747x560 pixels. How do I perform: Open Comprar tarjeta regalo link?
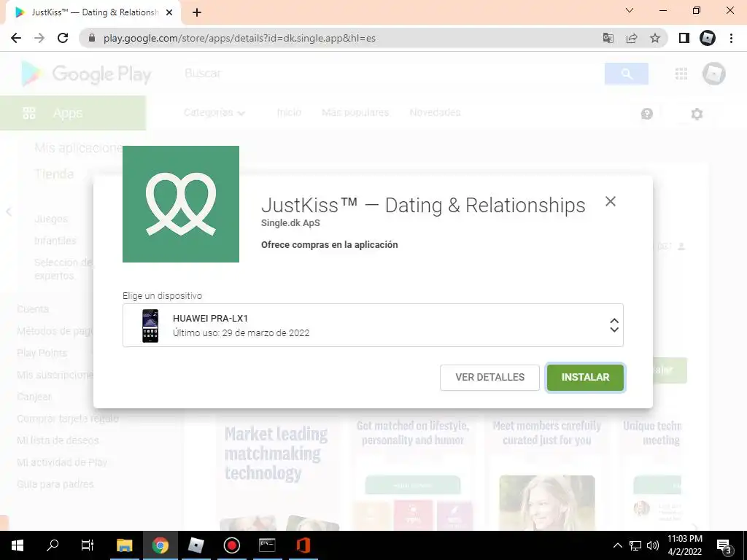pos(68,418)
